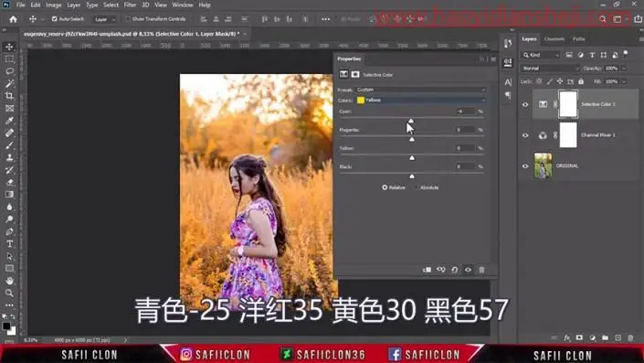Click the Cyan slider handle
This screenshot has width=644, height=363.
pos(411,121)
